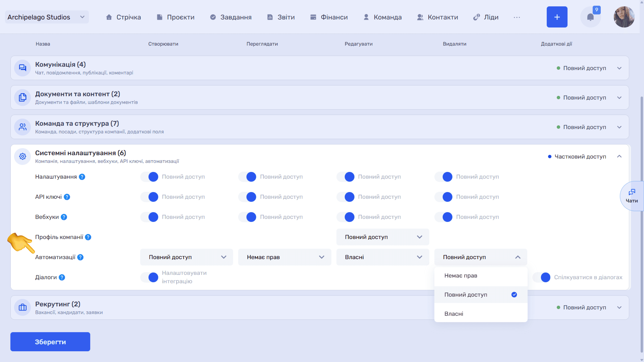Click the Команда та структура people icon
The width and height of the screenshot is (644, 362).
tap(22, 127)
